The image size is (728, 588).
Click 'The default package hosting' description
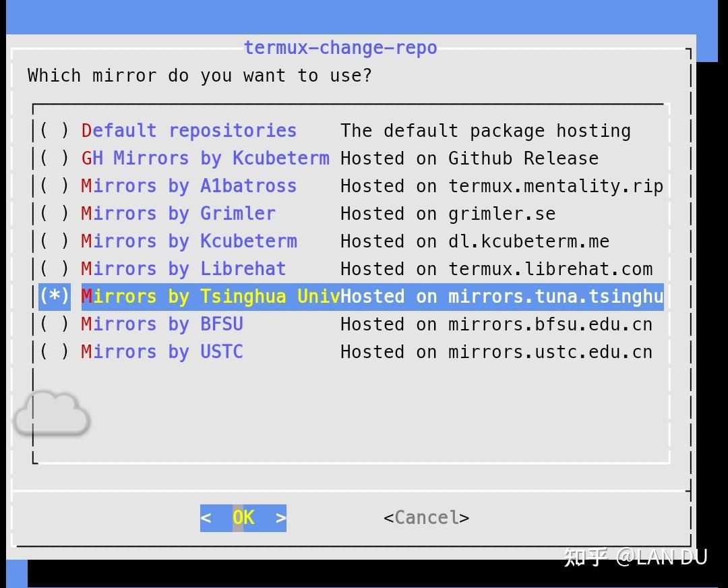pyautogui.click(x=485, y=131)
